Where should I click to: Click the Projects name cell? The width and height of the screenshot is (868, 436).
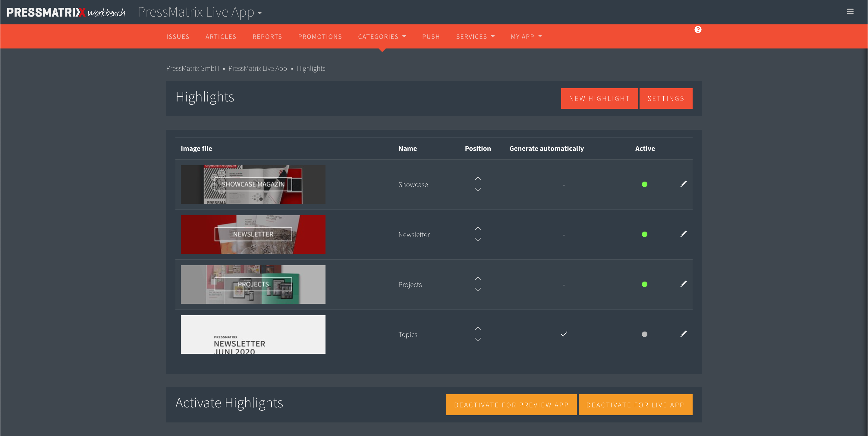410,285
